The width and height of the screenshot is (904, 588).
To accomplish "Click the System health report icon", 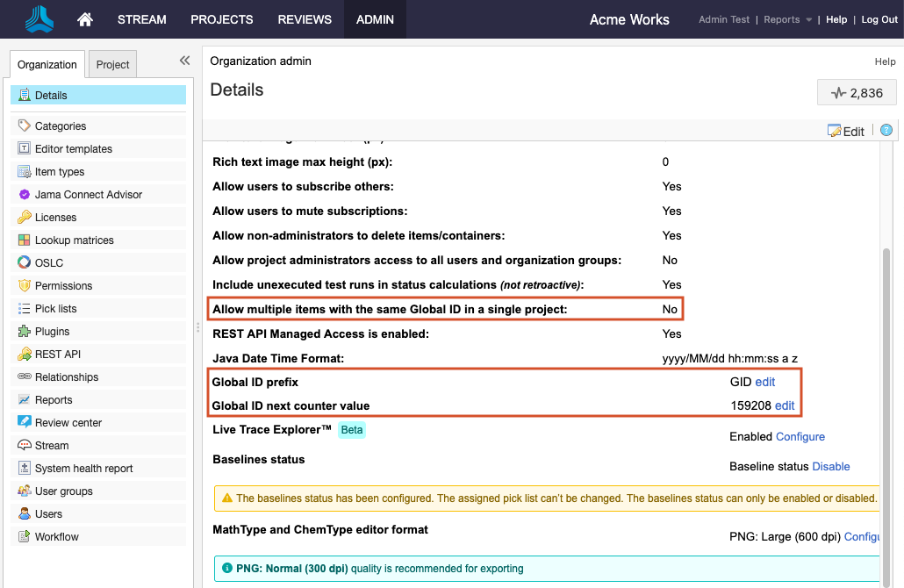I will pos(25,468).
